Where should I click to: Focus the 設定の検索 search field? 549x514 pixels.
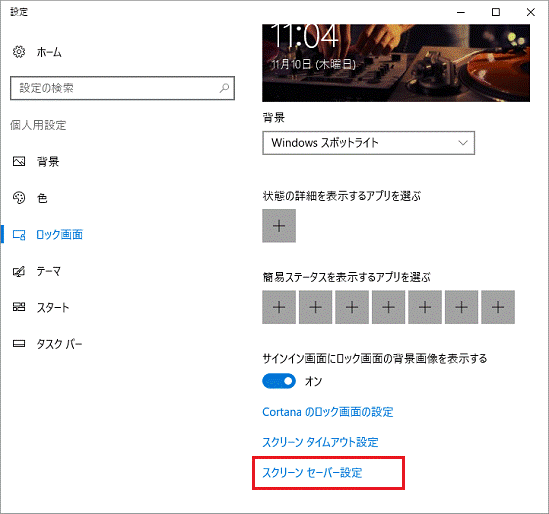[122, 88]
